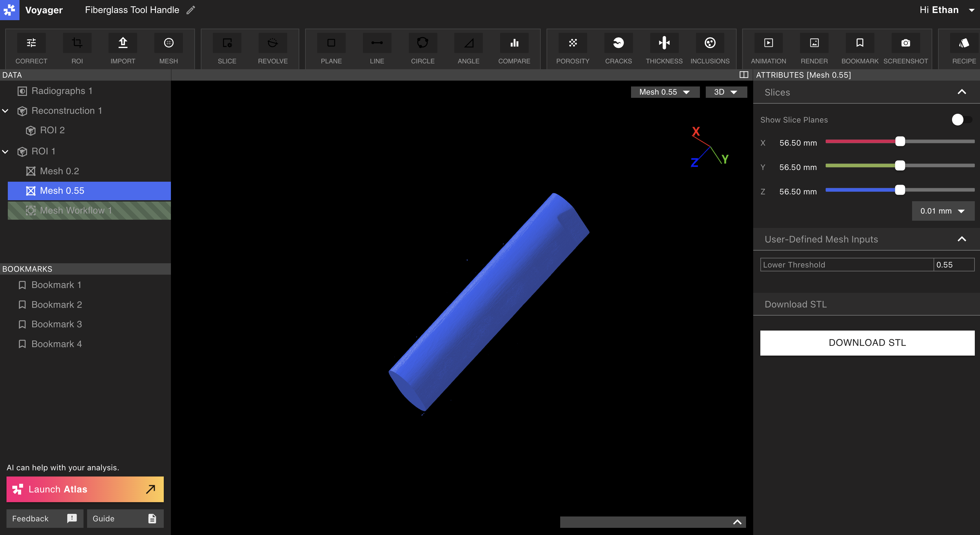
Task: Open the 0.01 mm step size dropdown
Action: coord(942,211)
